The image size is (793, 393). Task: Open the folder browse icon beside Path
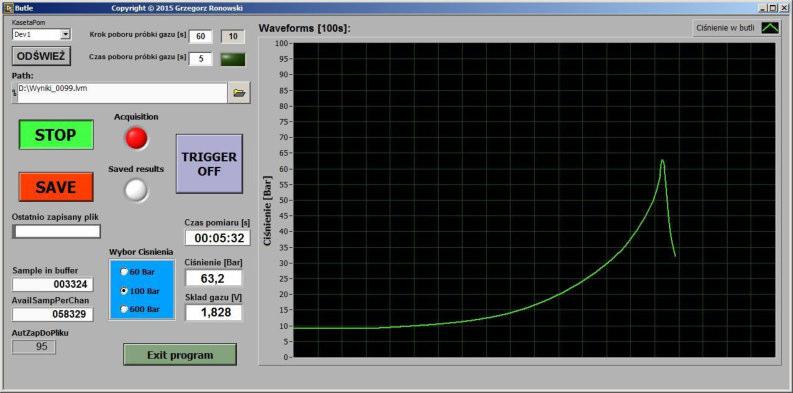[239, 93]
